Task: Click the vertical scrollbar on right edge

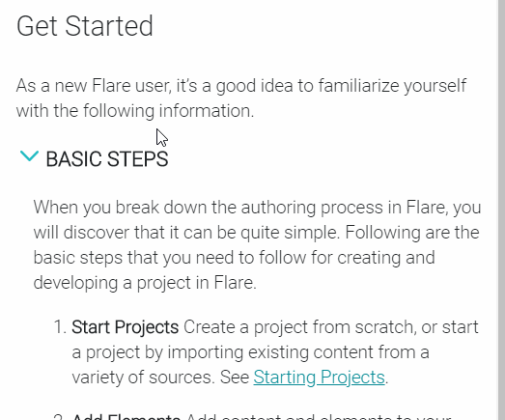Action: 501,210
